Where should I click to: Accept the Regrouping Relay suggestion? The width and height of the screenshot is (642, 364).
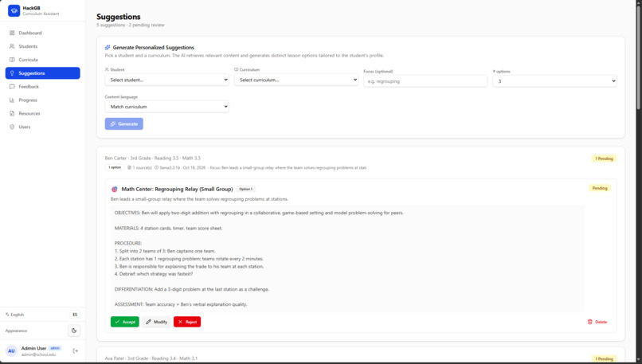click(125, 322)
